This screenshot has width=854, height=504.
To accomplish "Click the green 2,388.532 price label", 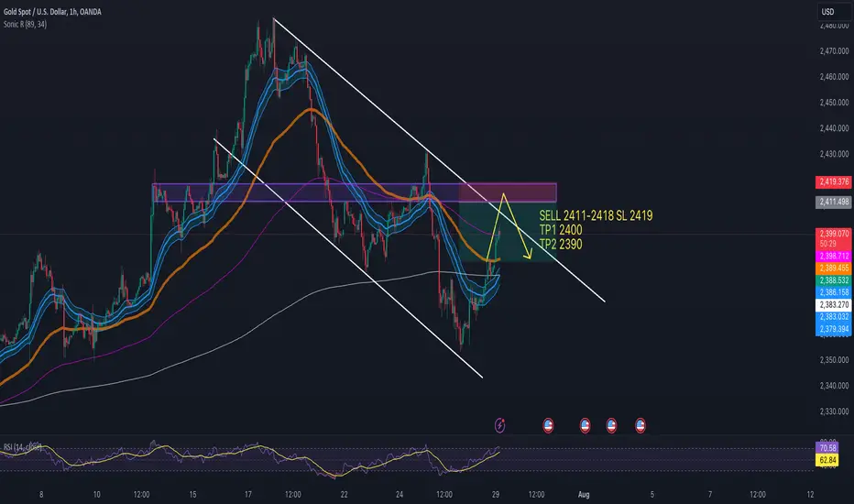I will coord(833,280).
